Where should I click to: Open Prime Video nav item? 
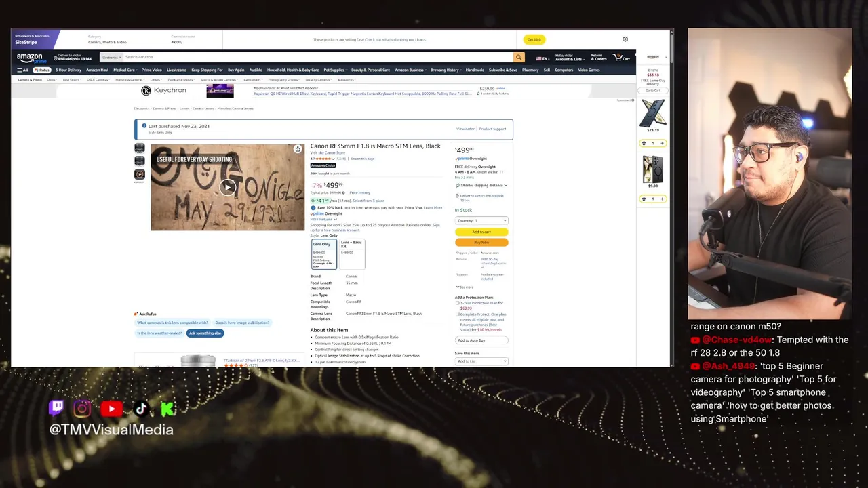coord(151,70)
